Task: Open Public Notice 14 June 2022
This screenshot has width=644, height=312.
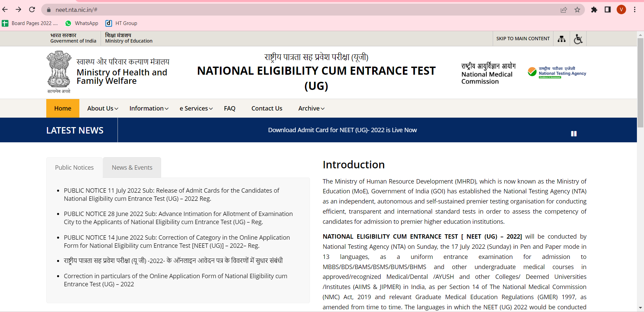Action: point(177,242)
